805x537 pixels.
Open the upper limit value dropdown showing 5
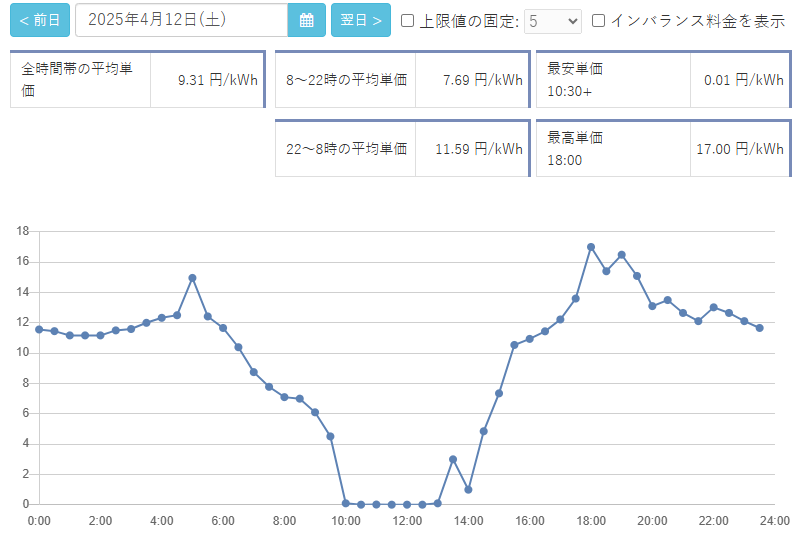(553, 21)
